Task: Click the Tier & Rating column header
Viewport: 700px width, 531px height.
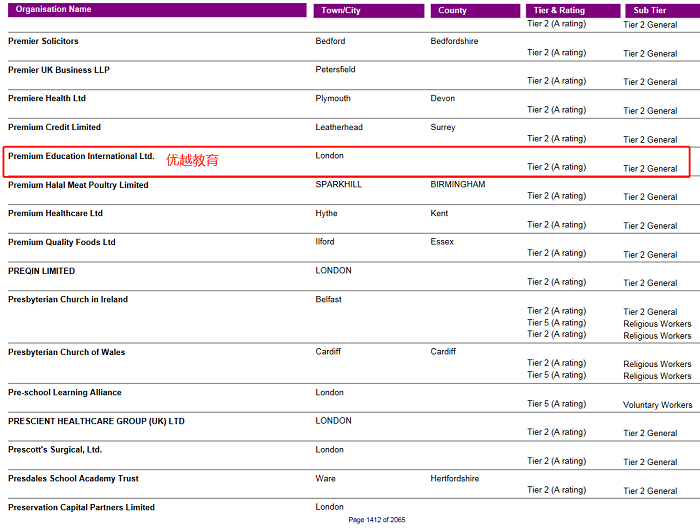Action: coord(559,11)
